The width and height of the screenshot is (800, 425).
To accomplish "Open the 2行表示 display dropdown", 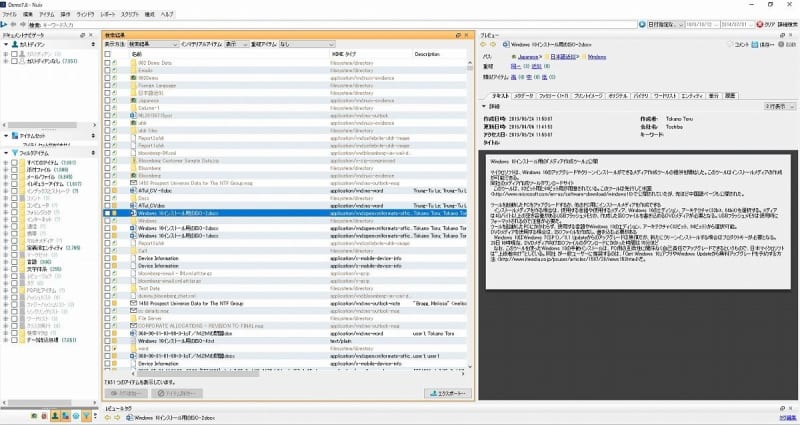I will pos(780,106).
